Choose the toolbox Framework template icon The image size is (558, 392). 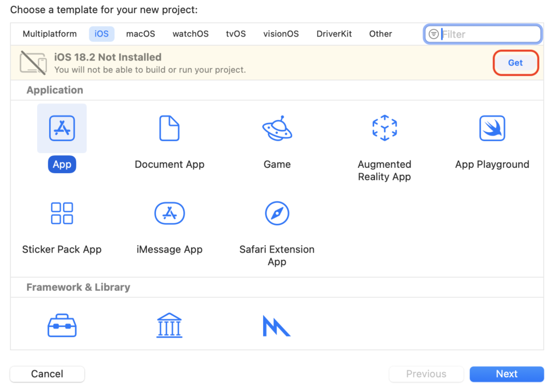62,326
